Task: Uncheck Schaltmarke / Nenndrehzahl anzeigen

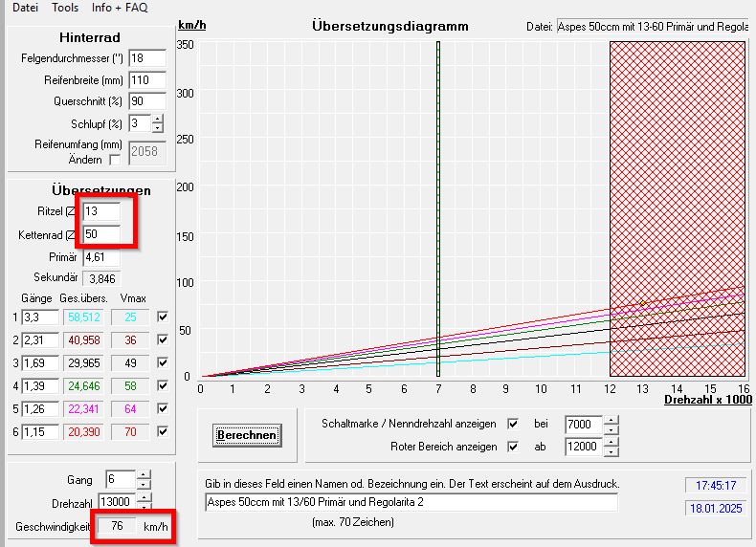Action: 513,424
